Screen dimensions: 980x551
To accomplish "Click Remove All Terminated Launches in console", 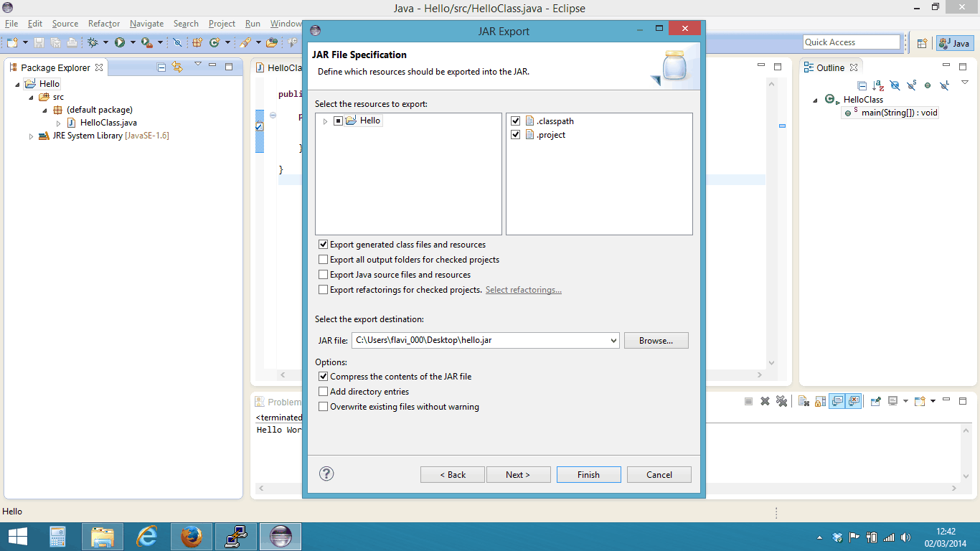I will click(x=781, y=401).
